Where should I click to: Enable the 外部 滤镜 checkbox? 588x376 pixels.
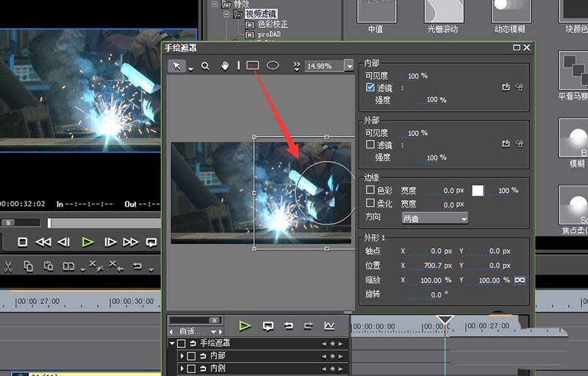tap(370, 145)
